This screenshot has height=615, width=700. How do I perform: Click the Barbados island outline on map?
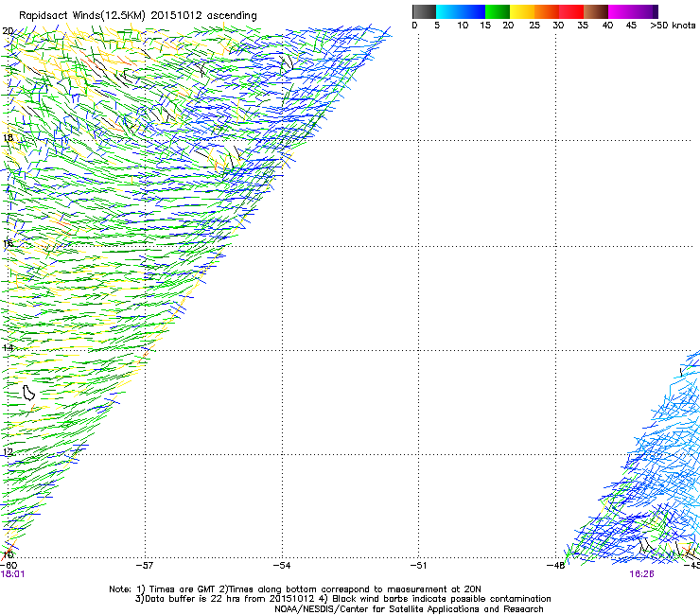tap(28, 393)
